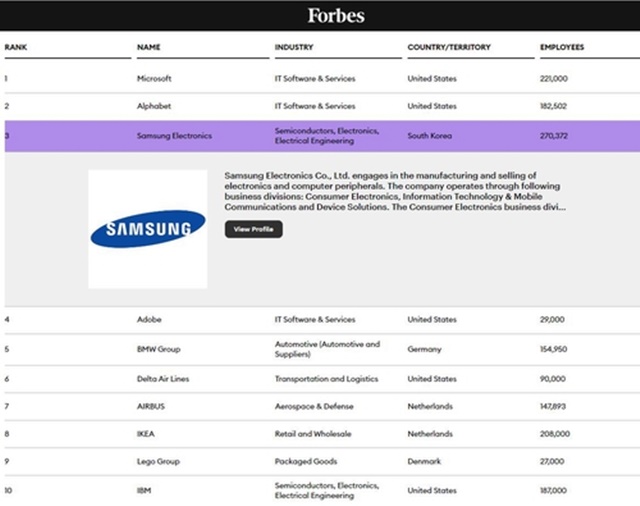The image size is (640, 506).
Task: Select the AIRBUS row name
Action: (x=151, y=406)
